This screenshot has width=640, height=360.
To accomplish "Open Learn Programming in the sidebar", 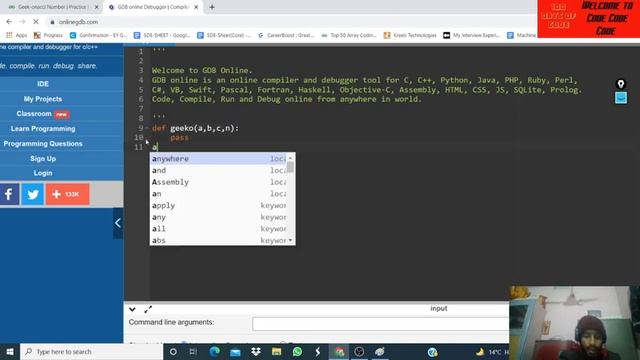I will click(43, 129).
